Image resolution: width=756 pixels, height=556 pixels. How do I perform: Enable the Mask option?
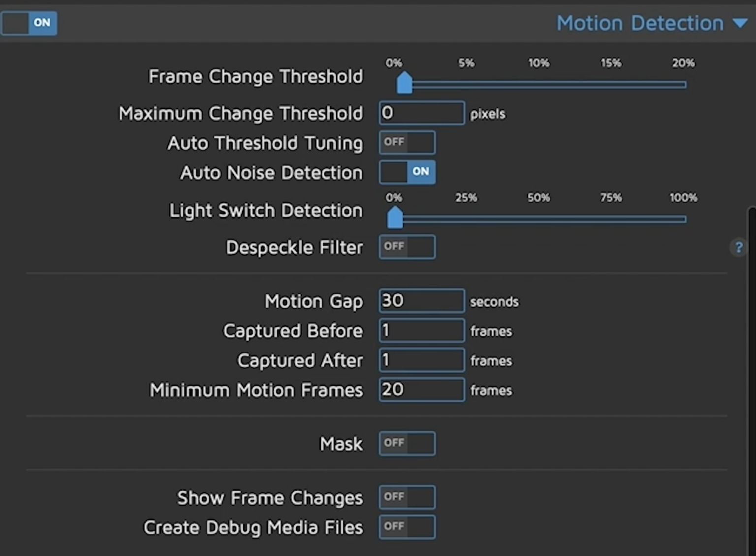407,443
